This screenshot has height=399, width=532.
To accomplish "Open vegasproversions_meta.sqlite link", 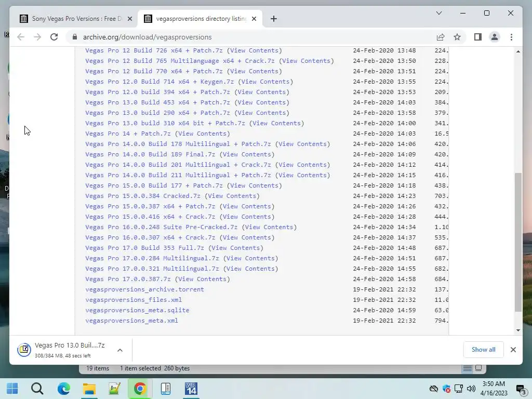I will [x=137, y=310].
